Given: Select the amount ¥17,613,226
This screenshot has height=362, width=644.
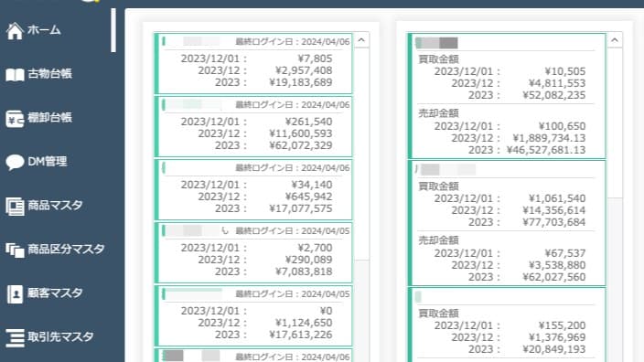Looking at the screenshot, I should [301, 335].
